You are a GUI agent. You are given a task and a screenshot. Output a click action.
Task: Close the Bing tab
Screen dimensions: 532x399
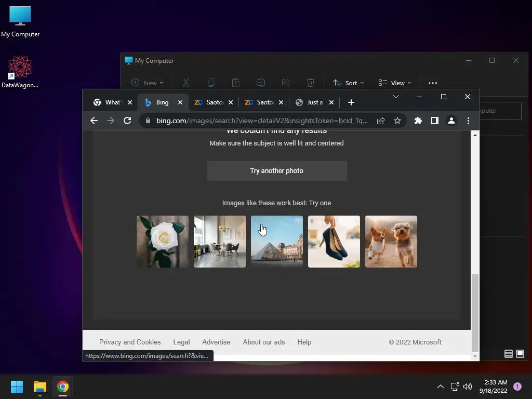[180, 102]
